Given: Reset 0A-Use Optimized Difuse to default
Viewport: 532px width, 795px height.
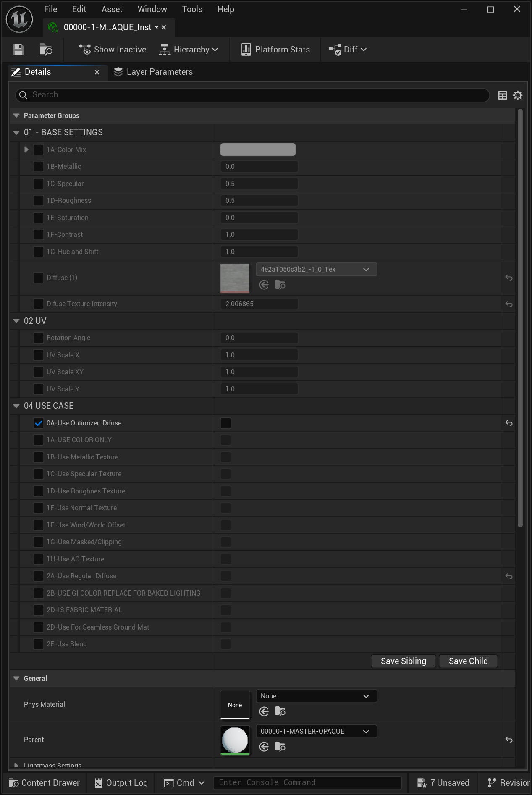Looking at the screenshot, I should [509, 423].
